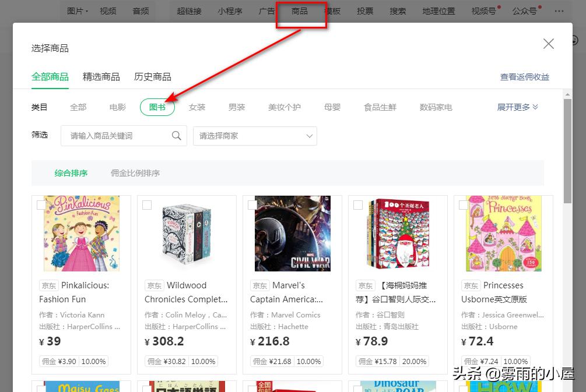Click the author line 作者：Victoria Kann

tap(72, 315)
